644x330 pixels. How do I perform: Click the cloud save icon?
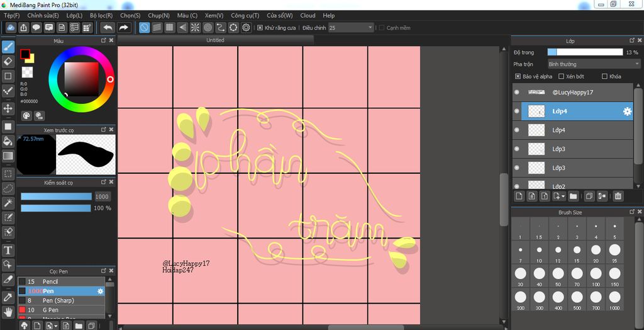coord(11,28)
